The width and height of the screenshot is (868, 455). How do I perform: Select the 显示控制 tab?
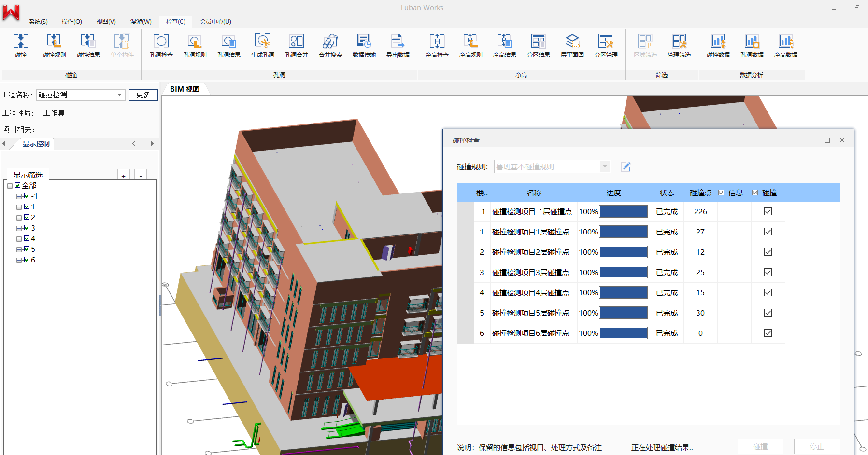36,144
